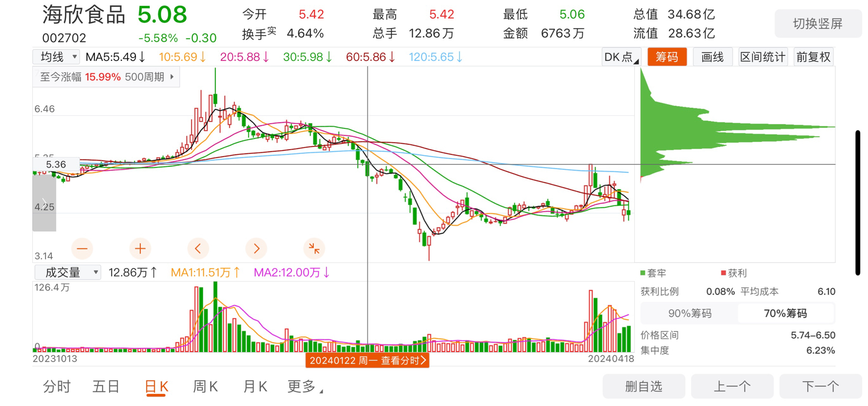Screen dimensions: 868x406
Task: Shift chart left with left arrow icon
Action: tap(198, 248)
